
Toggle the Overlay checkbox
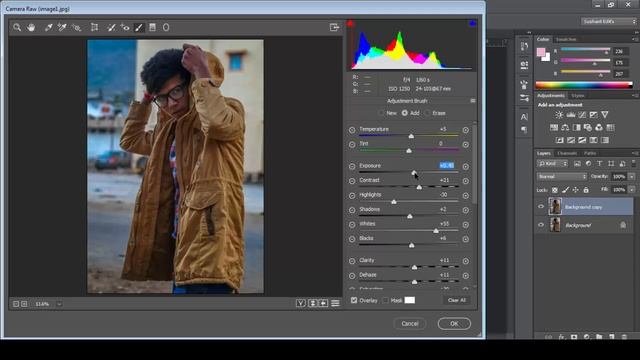(x=354, y=300)
